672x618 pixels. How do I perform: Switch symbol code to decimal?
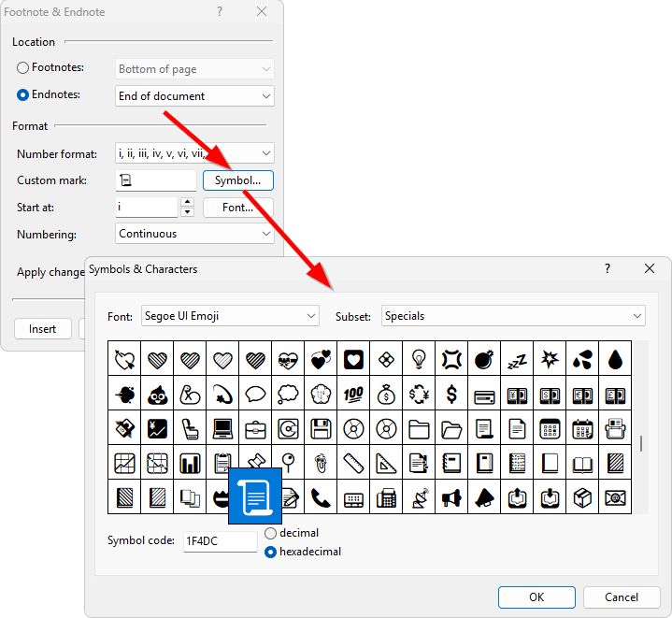(x=270, y=533)
